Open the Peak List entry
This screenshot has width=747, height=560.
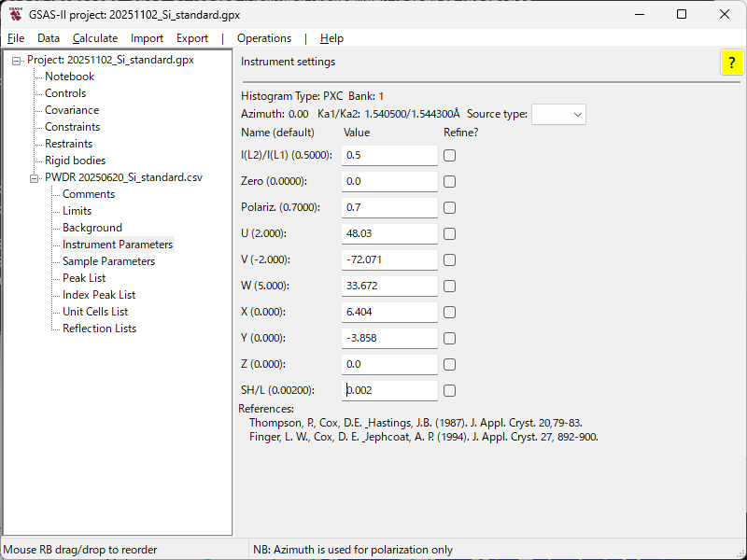click(x=84, y=278)
